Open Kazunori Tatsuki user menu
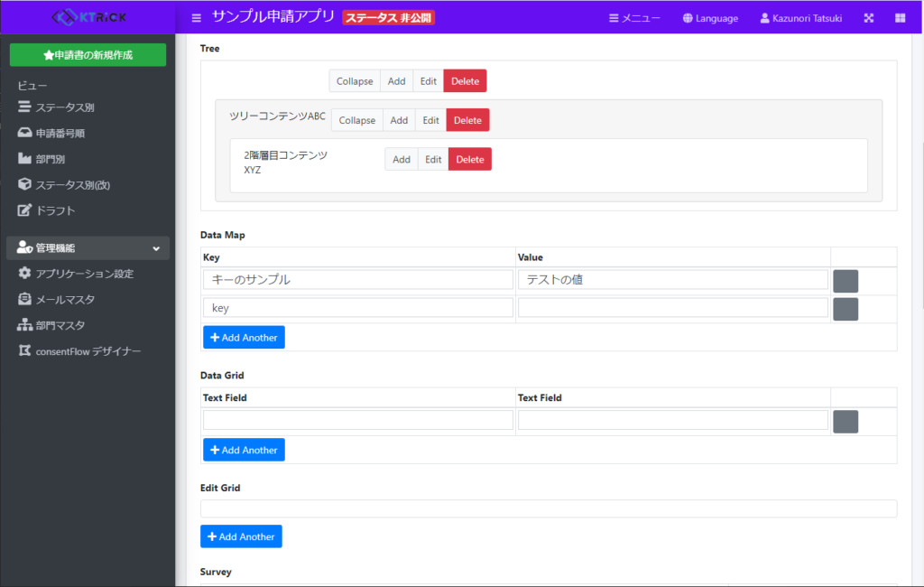Image resolution: width=924 pixels, height=587 pixels. coord(801,18)
